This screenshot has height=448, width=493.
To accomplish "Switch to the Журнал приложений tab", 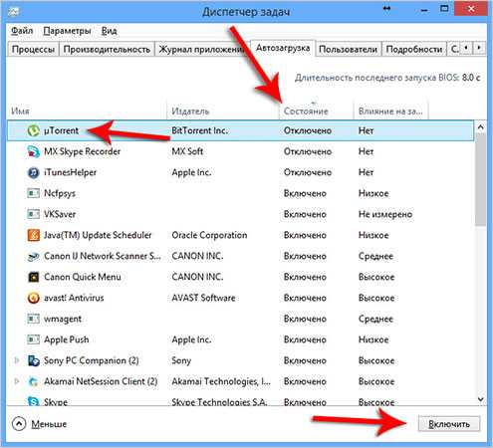I will [202, 49].
